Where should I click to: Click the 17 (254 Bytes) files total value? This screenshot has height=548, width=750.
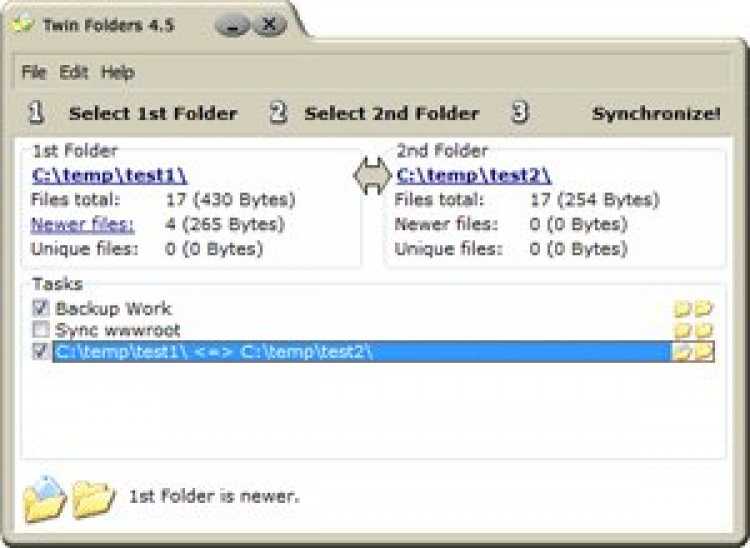point(595,200)
